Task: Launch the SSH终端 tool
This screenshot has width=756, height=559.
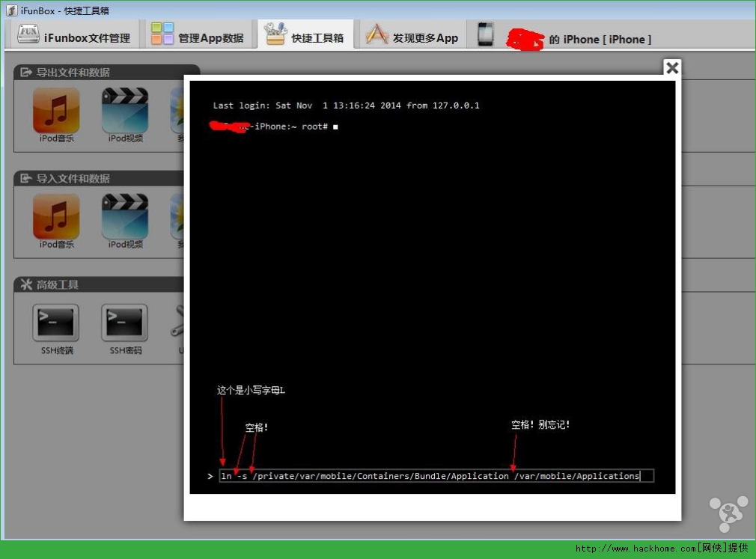Action: click(56, 329)
